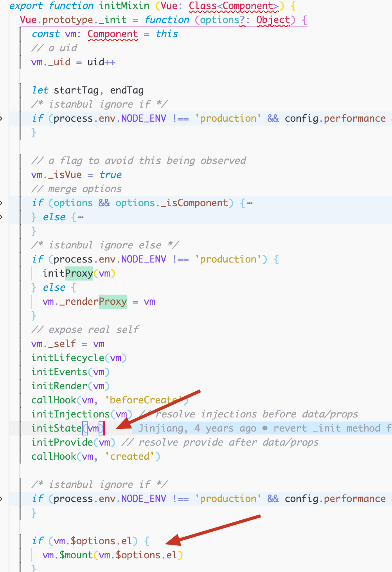Click the '// a uid' comment
Viewport: 392px width, 572px height.
(54, 48)
